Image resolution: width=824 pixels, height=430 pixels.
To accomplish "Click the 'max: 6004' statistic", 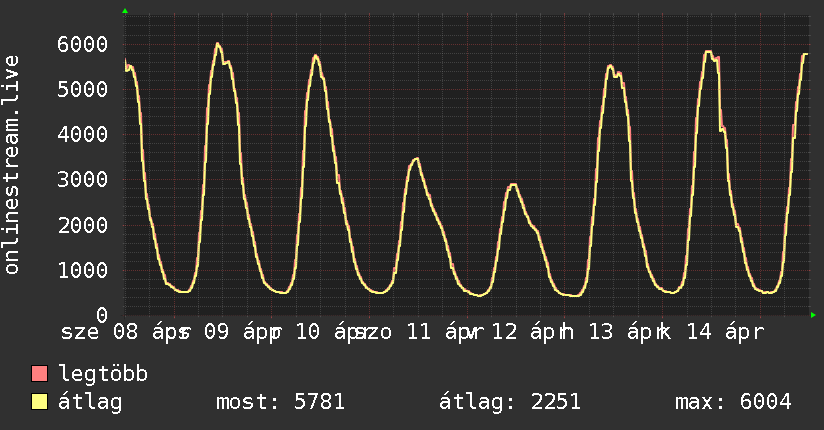I will [x=733, y=402].
